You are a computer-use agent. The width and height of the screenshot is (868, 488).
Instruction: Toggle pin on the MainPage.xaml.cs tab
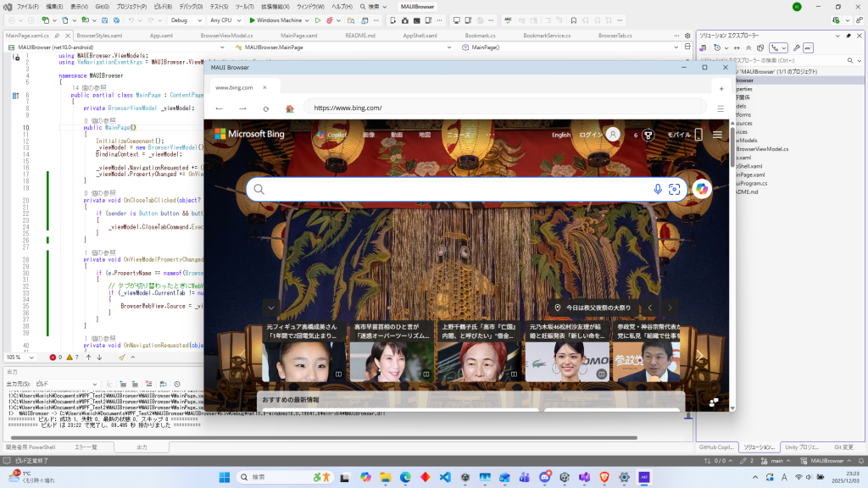pos(56,36)
